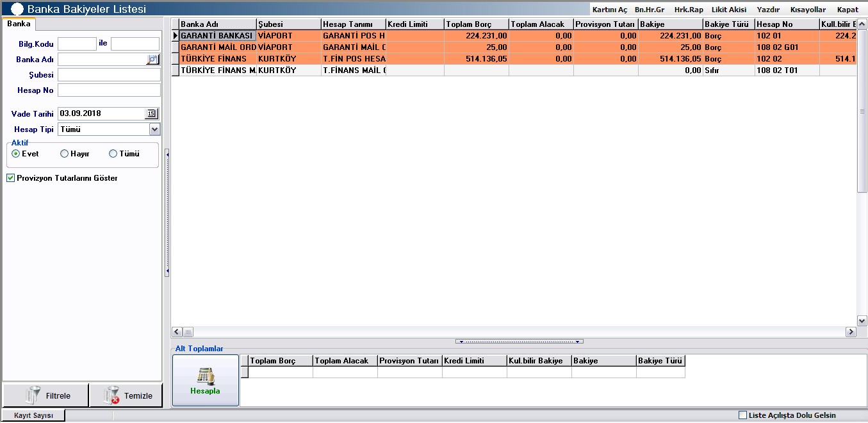The image size is (868, 423).
Task: Click the Şubesi input field
Action: click(109, 75)
